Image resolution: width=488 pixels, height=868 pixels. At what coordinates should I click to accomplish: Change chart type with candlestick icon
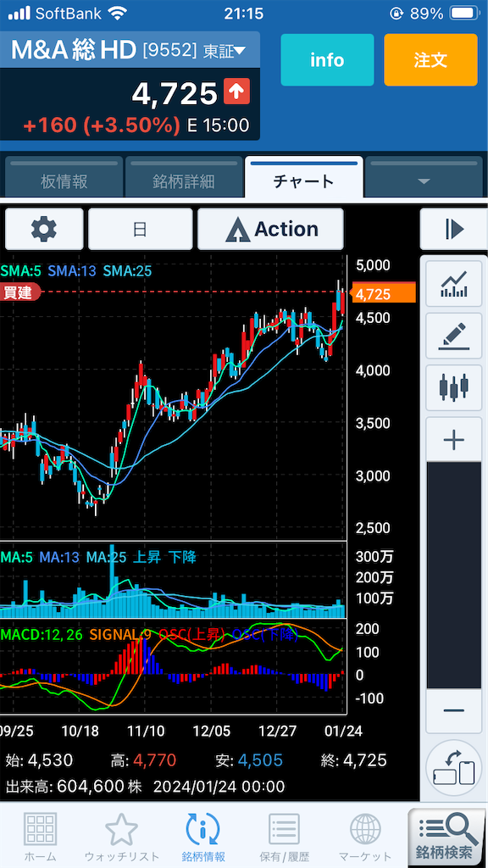(454, 387)
